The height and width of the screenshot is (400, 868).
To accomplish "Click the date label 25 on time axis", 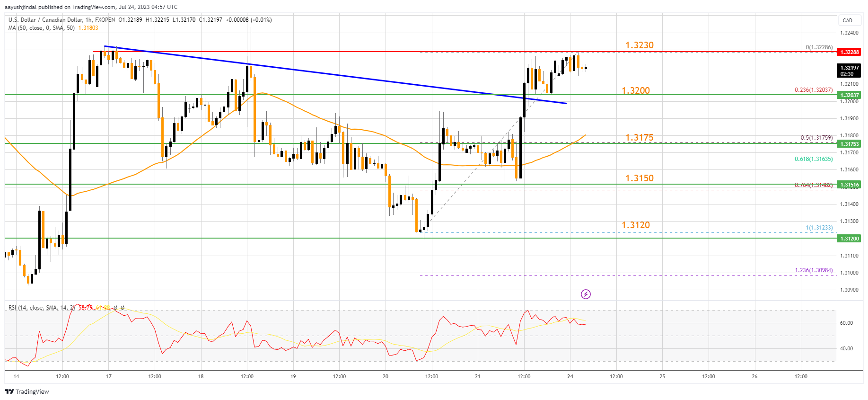I will point(662,376).
